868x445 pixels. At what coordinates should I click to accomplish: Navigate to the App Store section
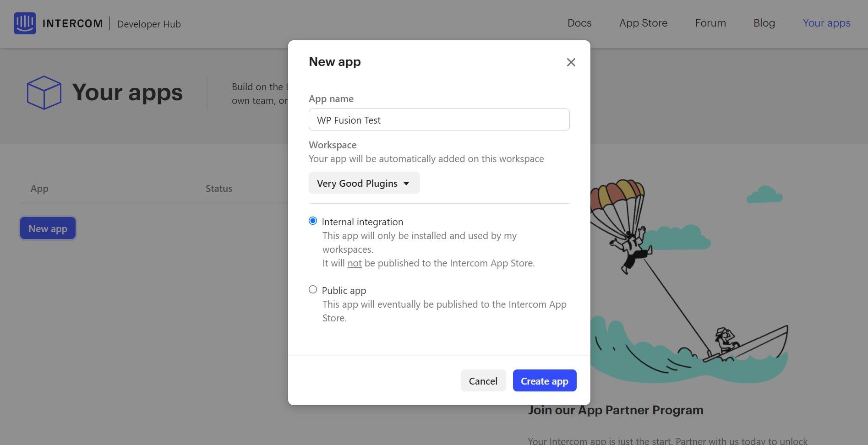pyautogui.click(x=643, y=22)
